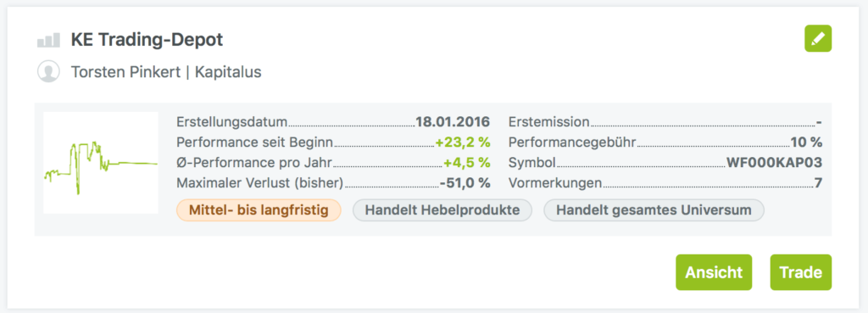
Task: Click the +23,2 % performance value
Action: point(463,143)
